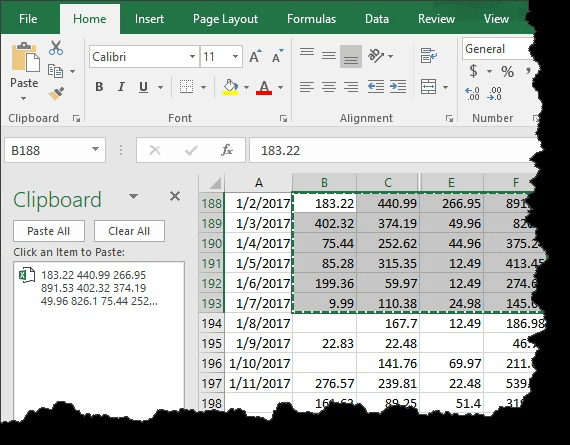Select the Format Painter brush icon
Image resolution: width=570 pixels, height=445 pixels.
point(56,94)
